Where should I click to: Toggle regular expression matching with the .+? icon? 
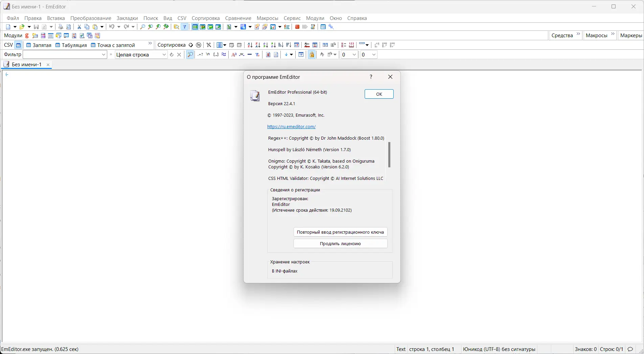(x=200, y=54)
